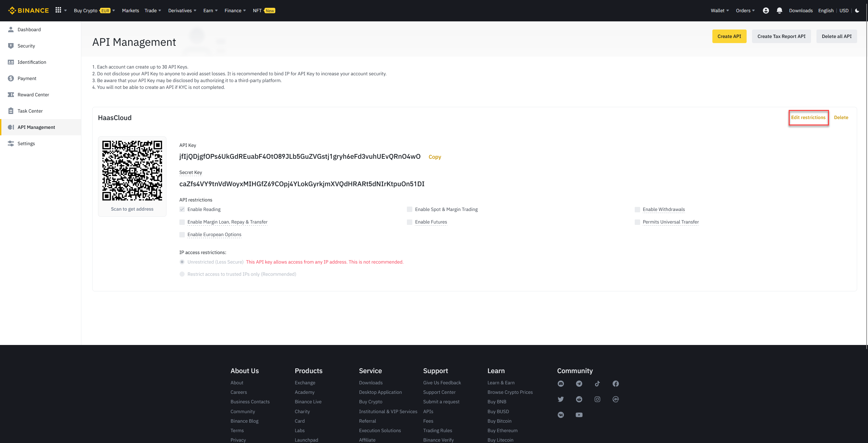This screenshot has height=443, width=868.
Task: Open Telegram community icon
Action: click(579, 384)
